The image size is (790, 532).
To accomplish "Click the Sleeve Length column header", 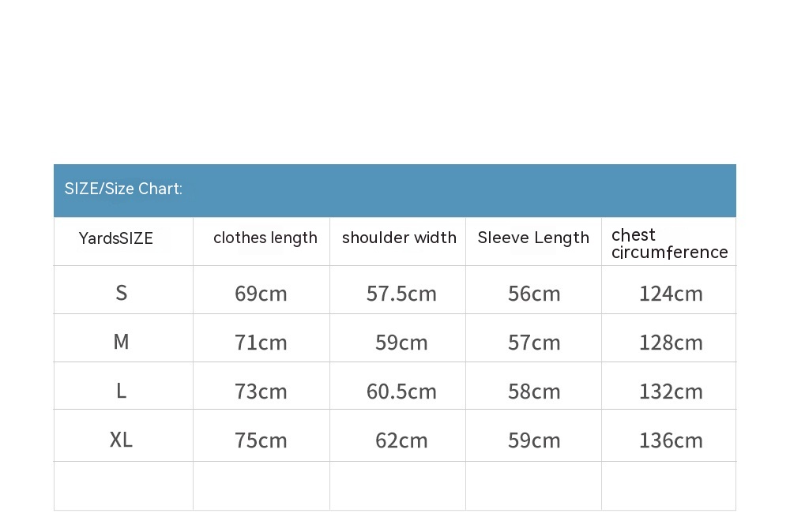I will (x=533, y=238).
